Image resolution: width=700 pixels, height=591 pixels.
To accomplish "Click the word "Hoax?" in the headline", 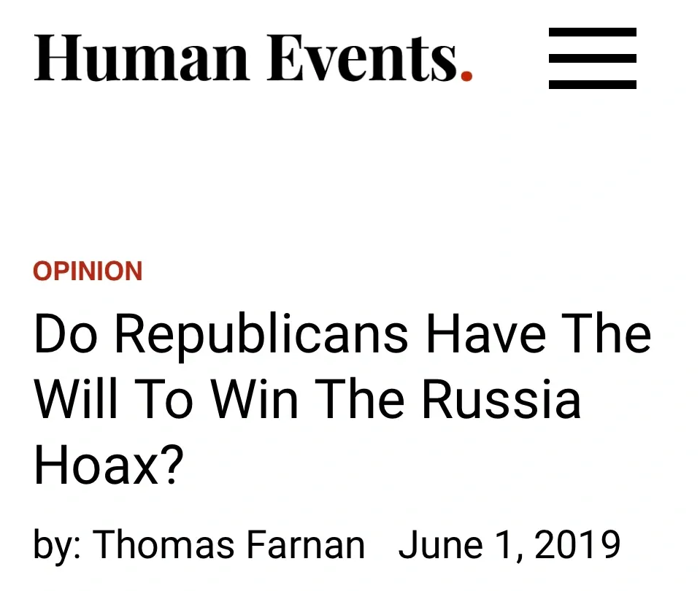I will (x=108, y=465).
